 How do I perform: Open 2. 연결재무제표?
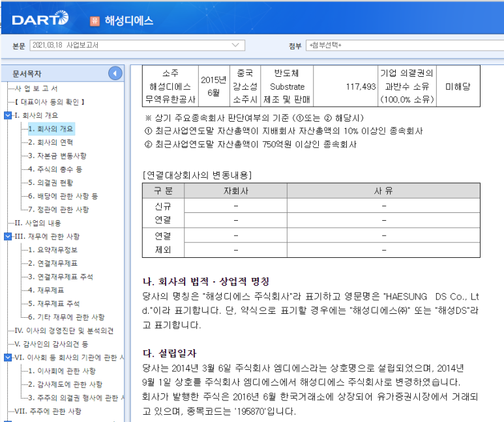click(53, 263)
